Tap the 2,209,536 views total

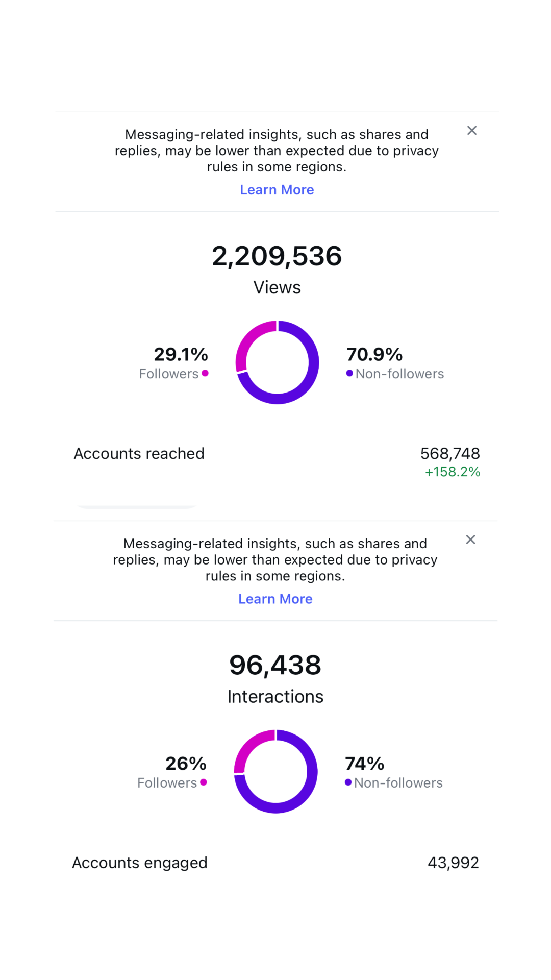pyautogui.click(x=277, y=256)
